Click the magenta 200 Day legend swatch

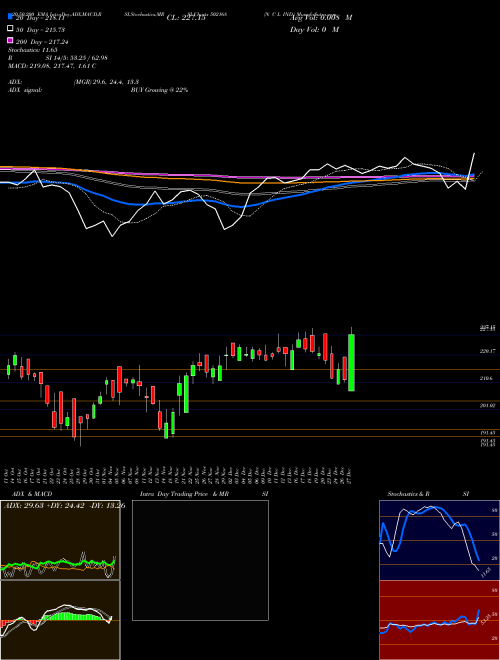click(x=10, y=40)
